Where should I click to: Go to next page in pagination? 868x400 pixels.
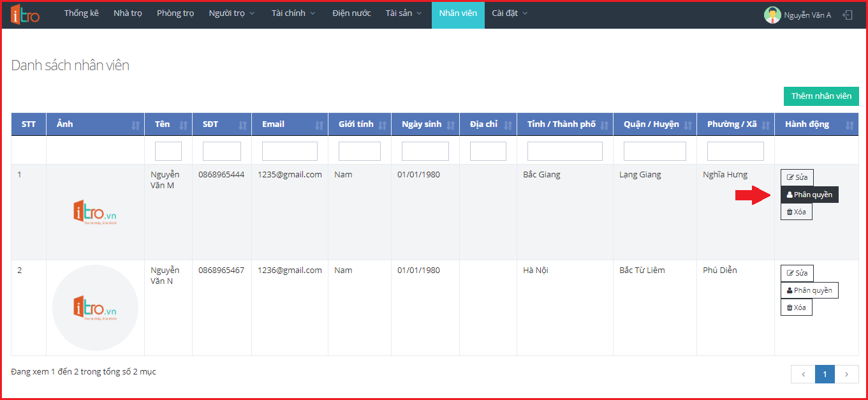coord(846,374)
